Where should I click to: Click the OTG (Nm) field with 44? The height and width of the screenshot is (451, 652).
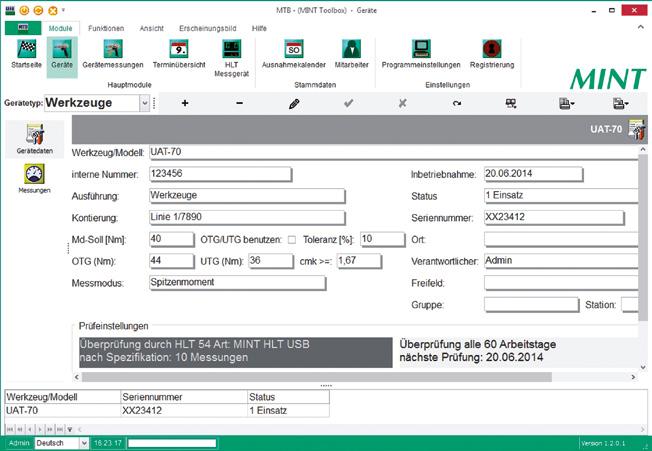(171, 261)
